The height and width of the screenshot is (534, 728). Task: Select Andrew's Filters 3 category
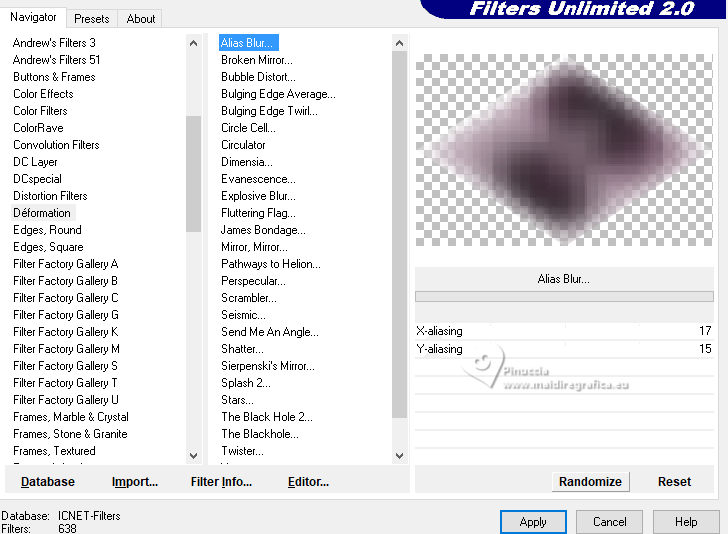point(54,43)
